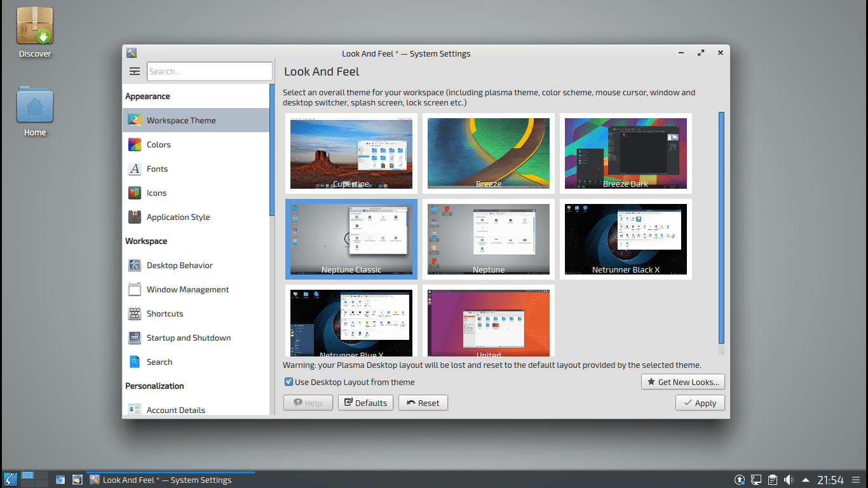
Task: Open the software updates tray icon
Action: tap(740, 480)
